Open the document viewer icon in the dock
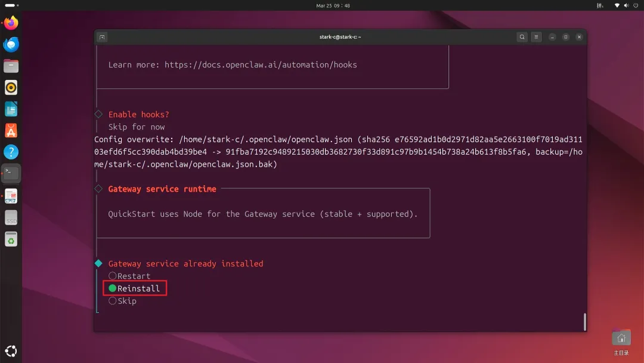This screenshot has height=363, width=644. pos(11,196)
